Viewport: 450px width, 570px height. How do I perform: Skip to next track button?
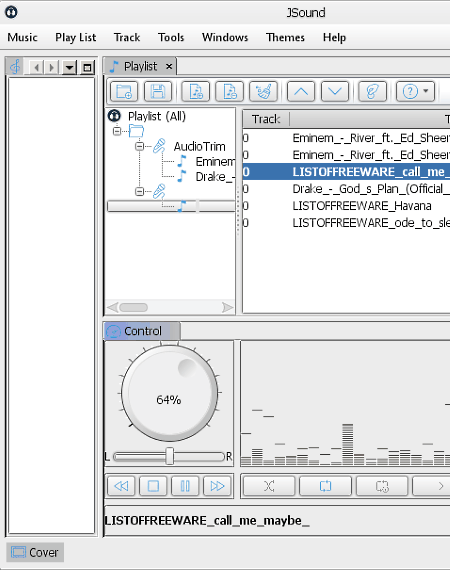217,486
